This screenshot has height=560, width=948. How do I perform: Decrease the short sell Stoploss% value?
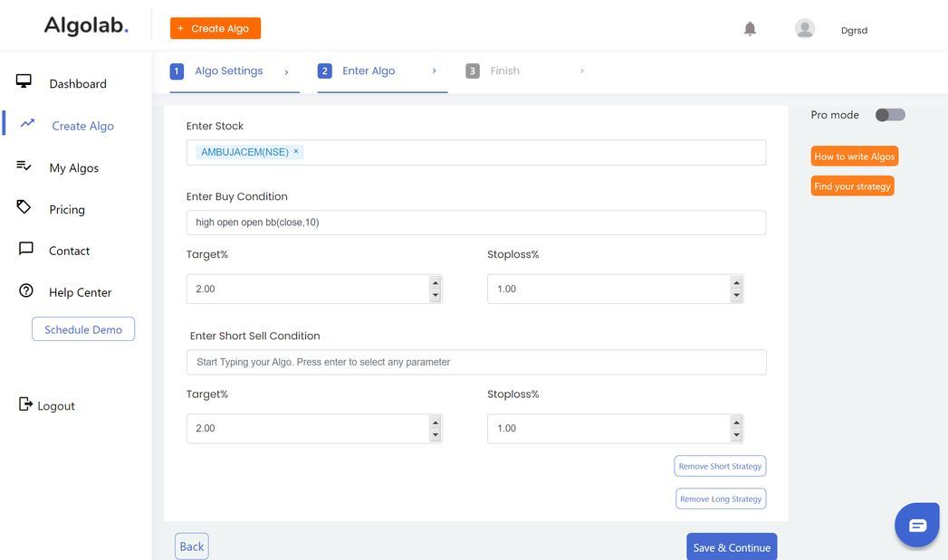pyautogui.click(x=736, y=435)
